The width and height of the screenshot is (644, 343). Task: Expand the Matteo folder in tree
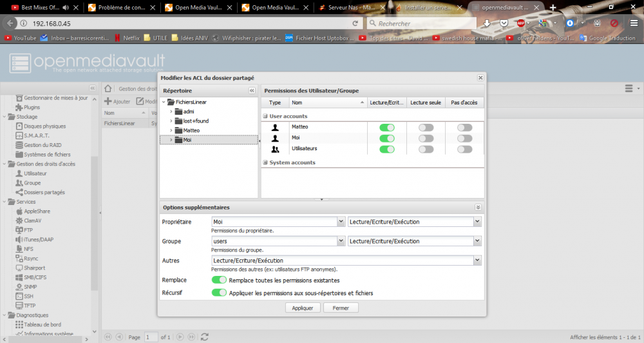171,130
